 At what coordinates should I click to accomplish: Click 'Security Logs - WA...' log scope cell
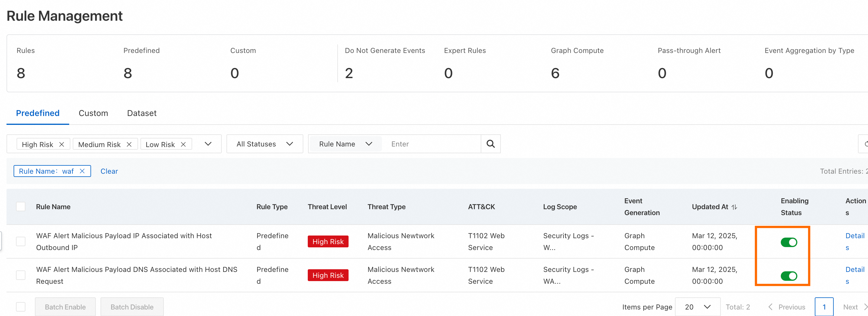pyautogui.click(x=569, y=275)
